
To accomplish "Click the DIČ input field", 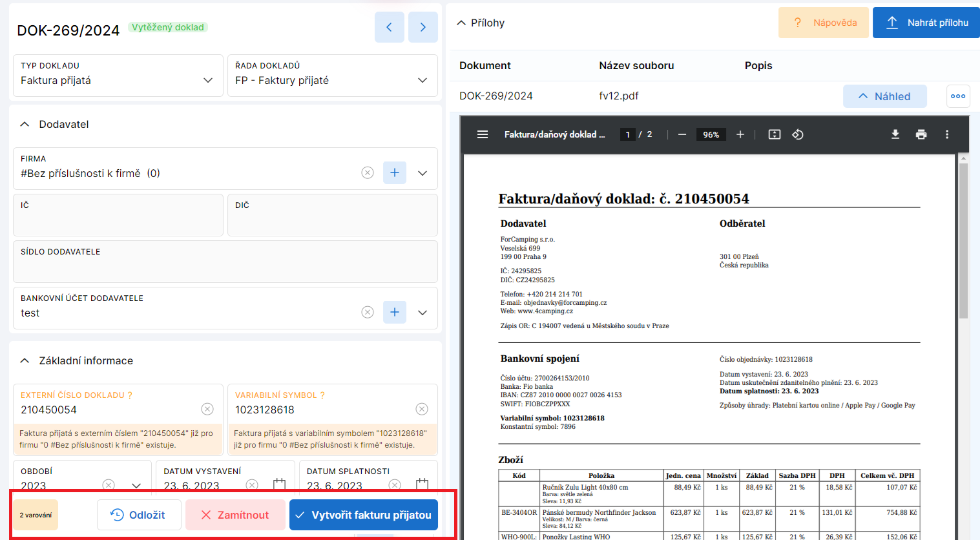I will pyautogui.click(x=333, y=215).
